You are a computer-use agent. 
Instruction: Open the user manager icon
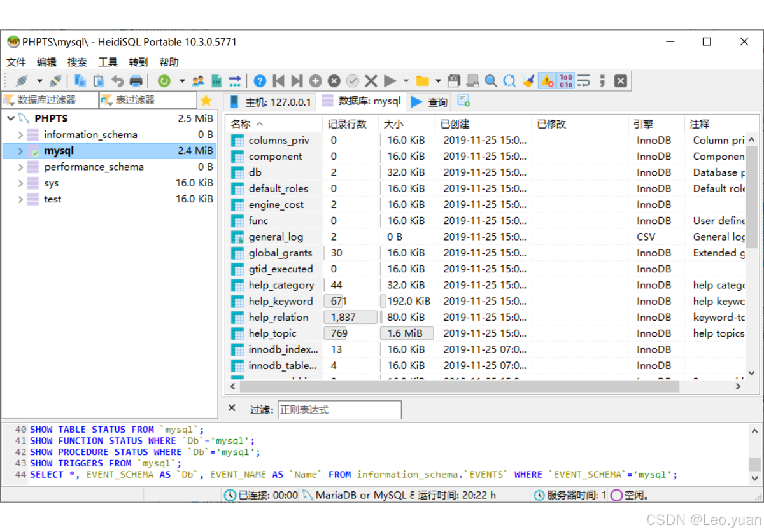pos(198,81)
